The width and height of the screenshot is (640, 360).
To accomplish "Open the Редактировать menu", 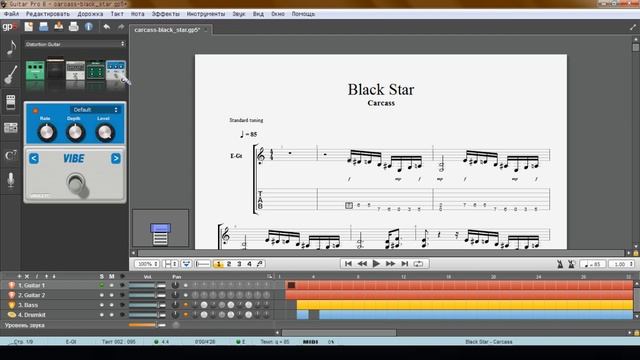I will (48, 14).
